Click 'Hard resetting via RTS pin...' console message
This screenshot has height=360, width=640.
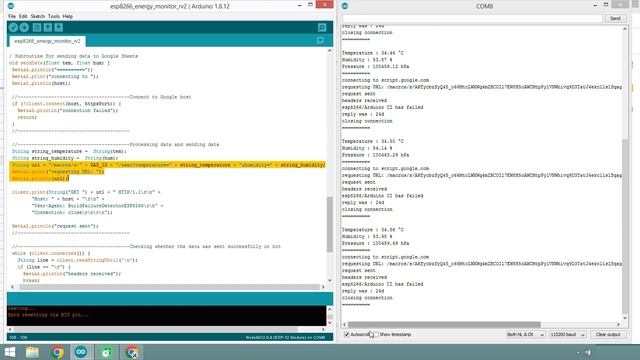48,315
